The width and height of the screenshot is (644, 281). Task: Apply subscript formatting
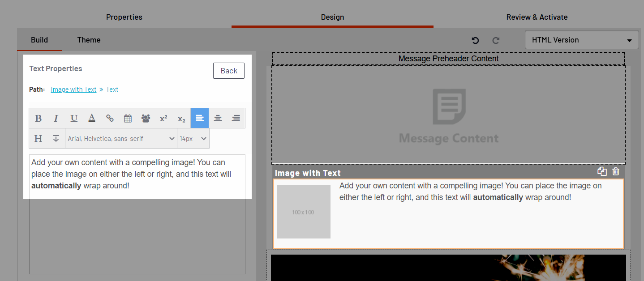point(181,118)
